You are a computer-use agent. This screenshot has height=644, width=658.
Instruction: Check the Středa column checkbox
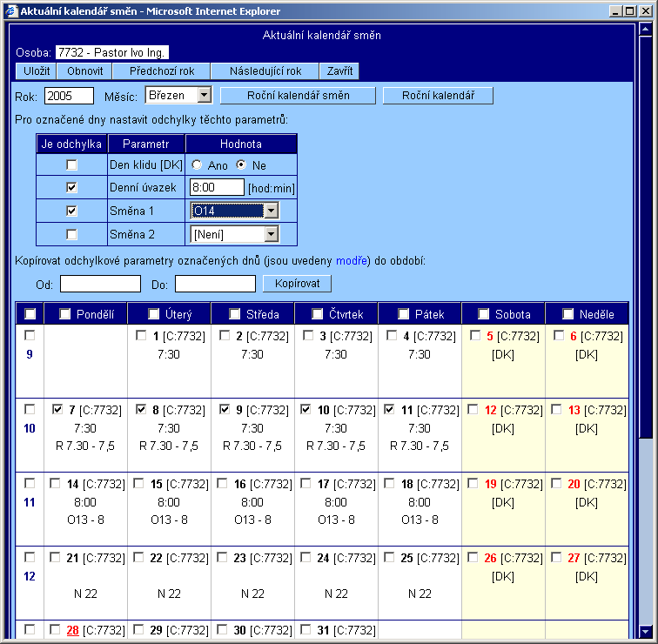[x=234, y=314]
